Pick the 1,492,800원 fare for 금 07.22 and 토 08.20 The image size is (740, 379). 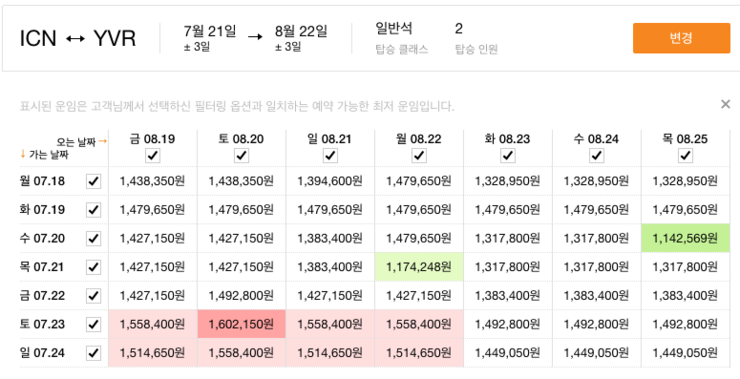click(x=241, y=296)
